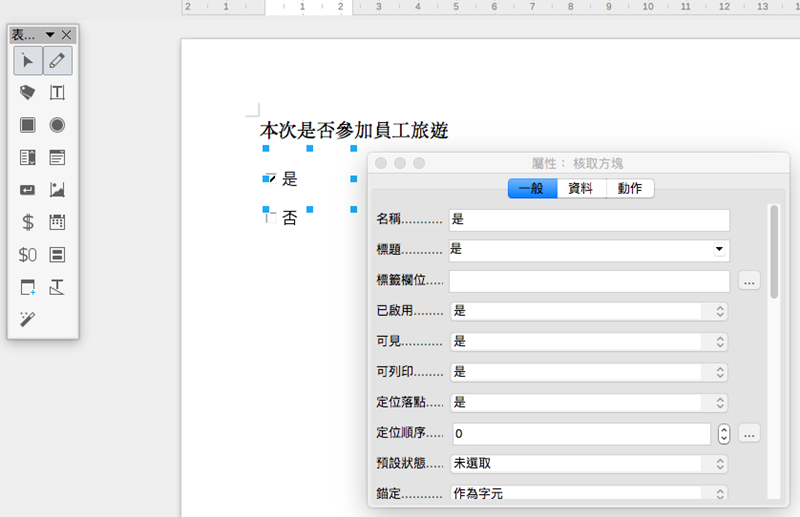
Task: Switch to the 資料 tab
Action: pyautogui.click(x=581, y=188)
